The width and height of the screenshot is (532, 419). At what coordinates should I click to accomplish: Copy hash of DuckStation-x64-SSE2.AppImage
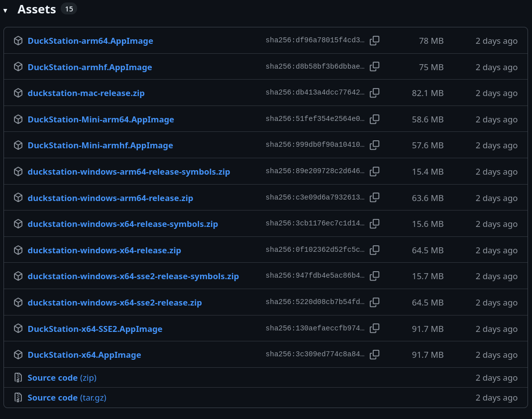(375, 328)
